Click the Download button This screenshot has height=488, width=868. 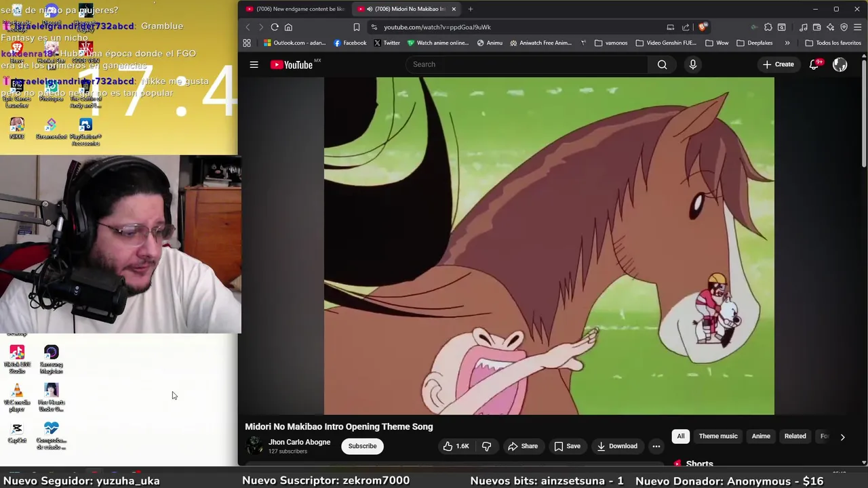(617, 446)
